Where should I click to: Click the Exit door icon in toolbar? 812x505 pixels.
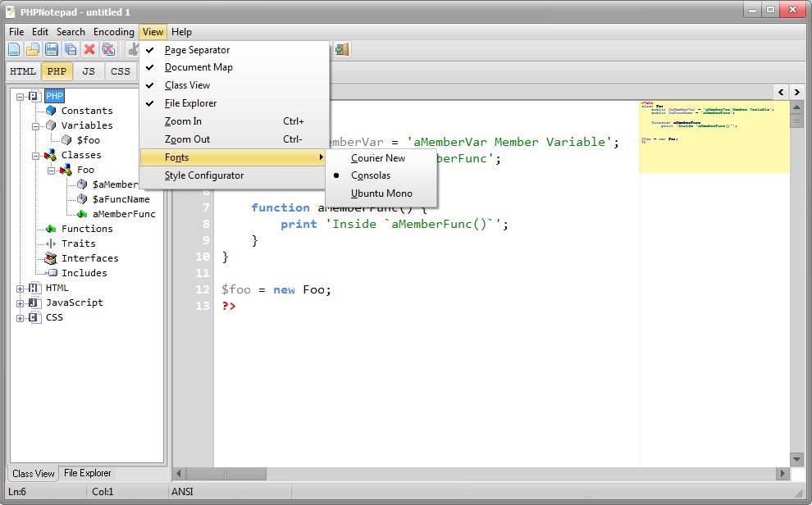[x=341, y=49]
